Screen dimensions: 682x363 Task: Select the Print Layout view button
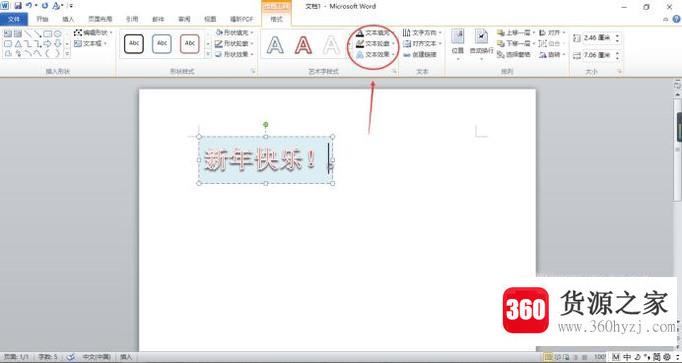pyautogui.click(x=548, y=357)
